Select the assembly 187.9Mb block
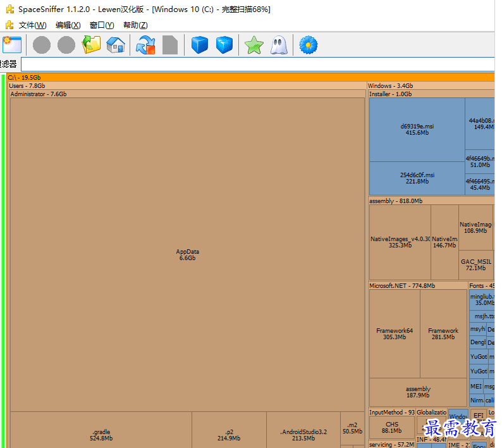 (418, 392)
